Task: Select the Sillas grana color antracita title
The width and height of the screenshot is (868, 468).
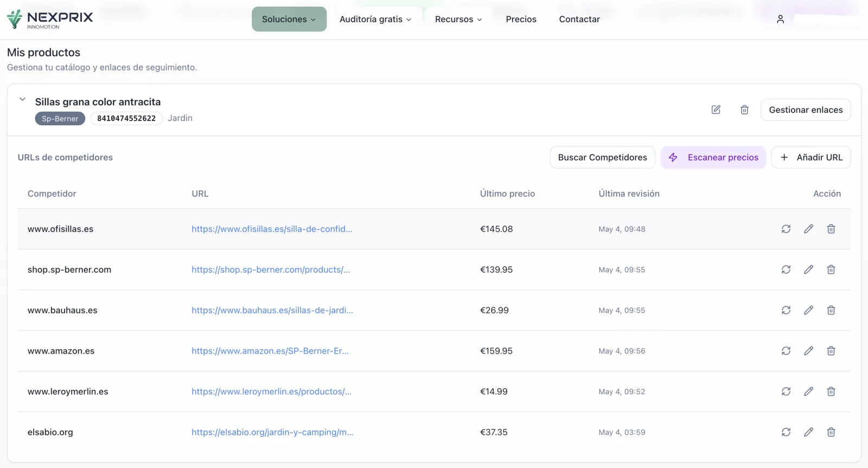Action: (x=98, y=102)
